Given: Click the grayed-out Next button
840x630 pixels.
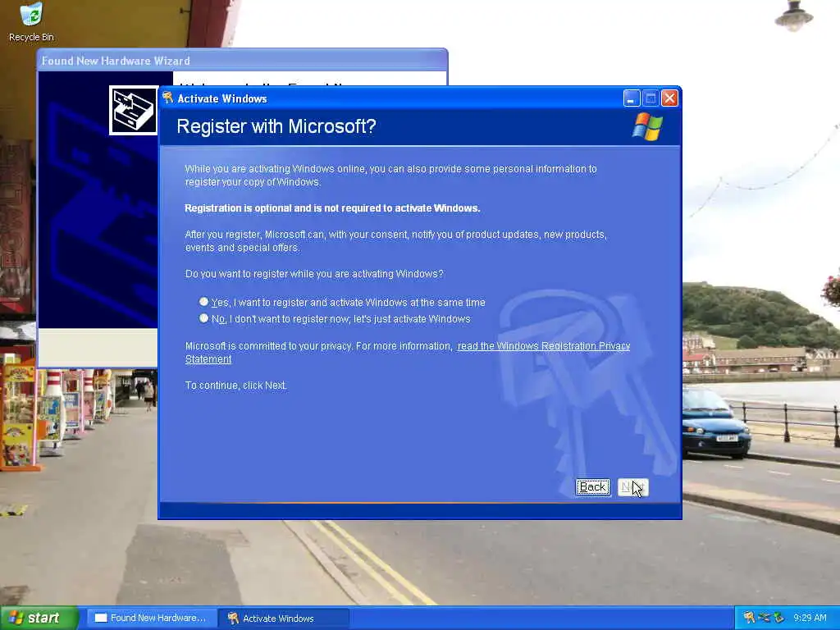Looking at the screenshot, I should point(632,487).
